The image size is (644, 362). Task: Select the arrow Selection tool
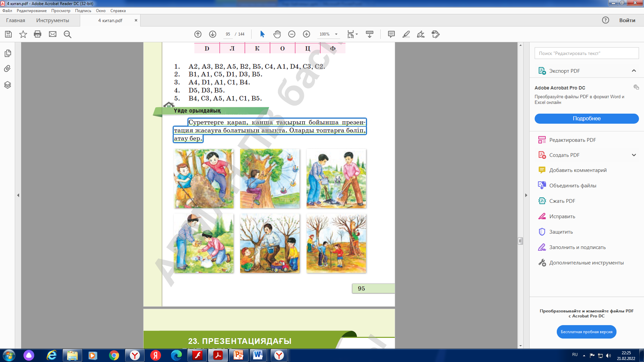(x=262, y=34)
